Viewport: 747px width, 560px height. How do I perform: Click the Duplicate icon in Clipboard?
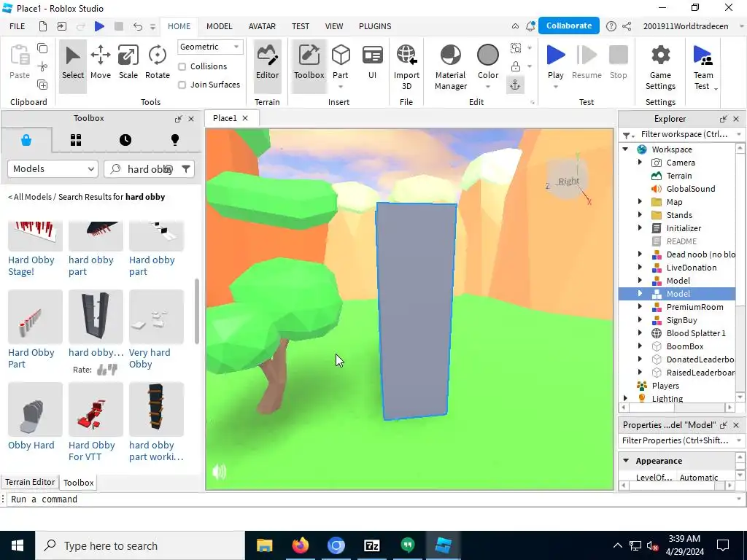(x=42, y=85)
